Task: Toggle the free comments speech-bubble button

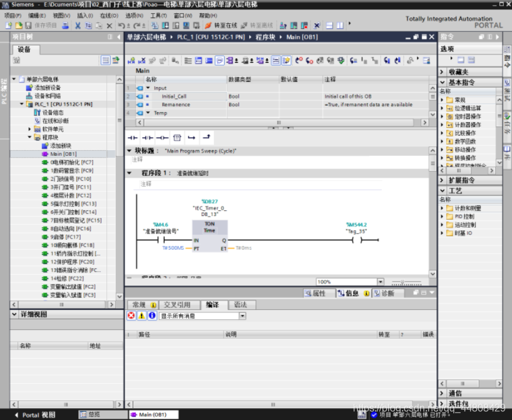Action: coord(220,61)
